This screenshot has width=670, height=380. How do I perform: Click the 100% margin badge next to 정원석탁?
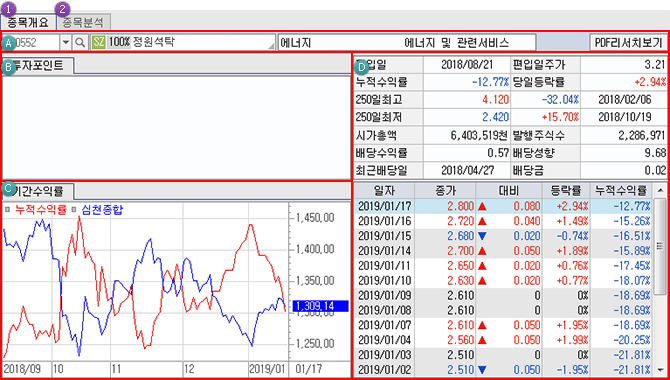(x=119, y=43)
